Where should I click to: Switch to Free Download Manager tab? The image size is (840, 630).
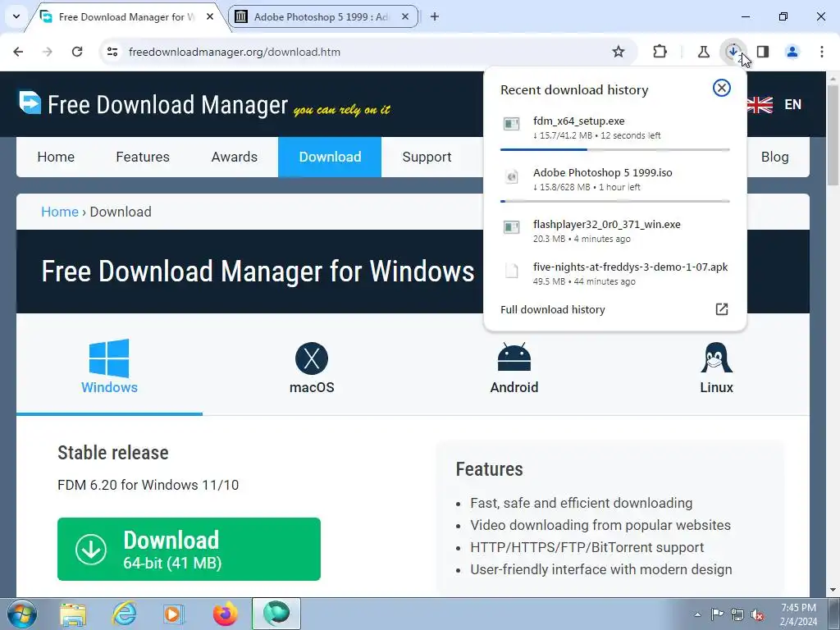coord(127,17)
